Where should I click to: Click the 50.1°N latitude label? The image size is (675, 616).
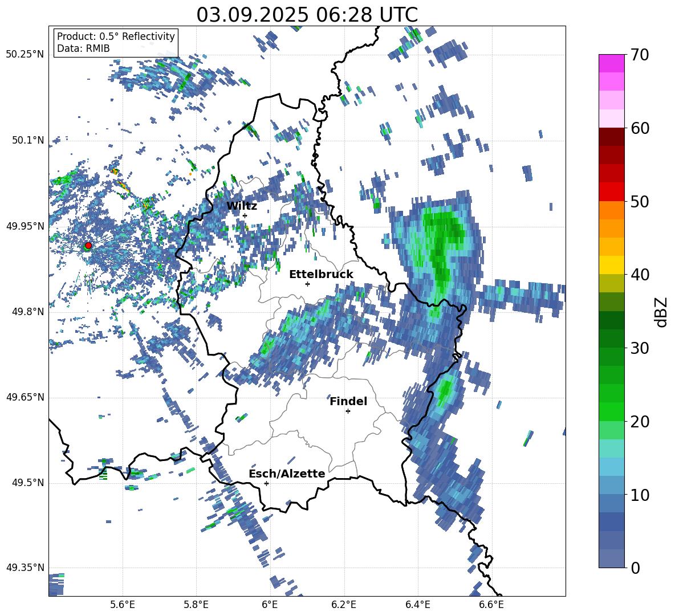coord(28,140)
